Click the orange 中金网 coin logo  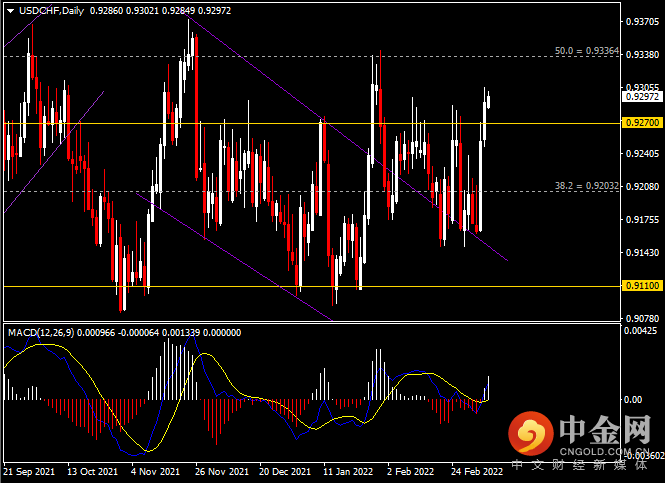point(531,436)
